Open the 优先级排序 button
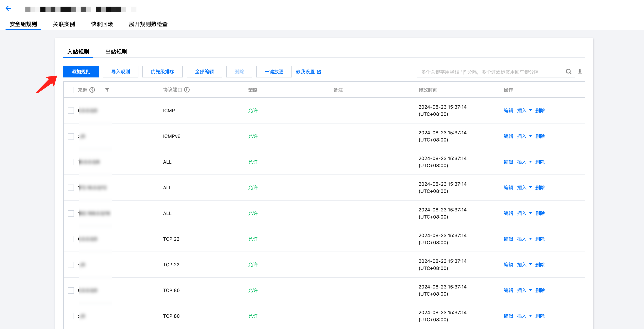This screenshot has width=644, height=329. tap(162, 72)
